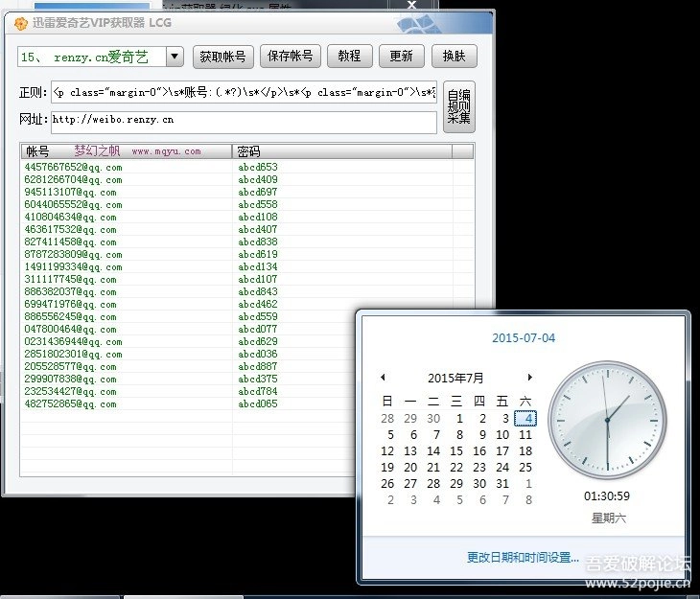
Task: Click password cell abcd409
Action: pos(258,179)
